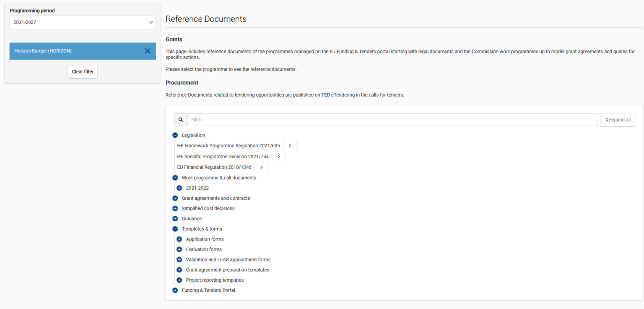Select the Validation and LEAR appointment forms item
Screen dimensions: 644x309
click(228, 259)
